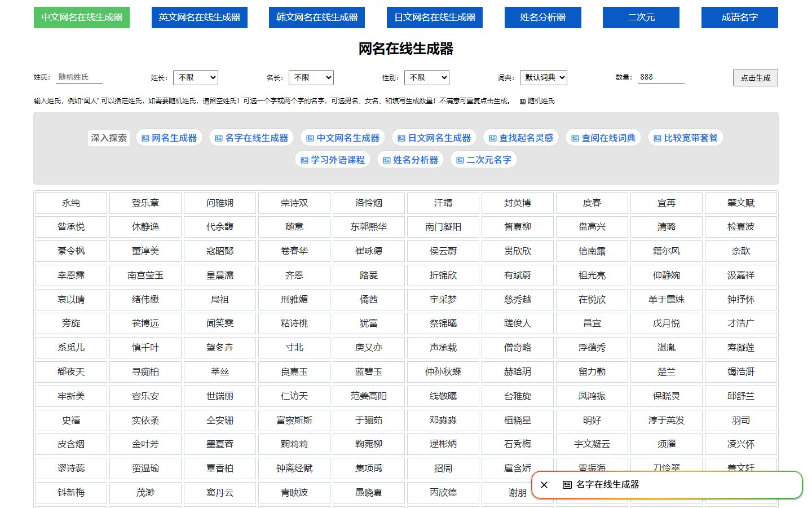Click the 中文网名生成器 pill link

[343, 138]
